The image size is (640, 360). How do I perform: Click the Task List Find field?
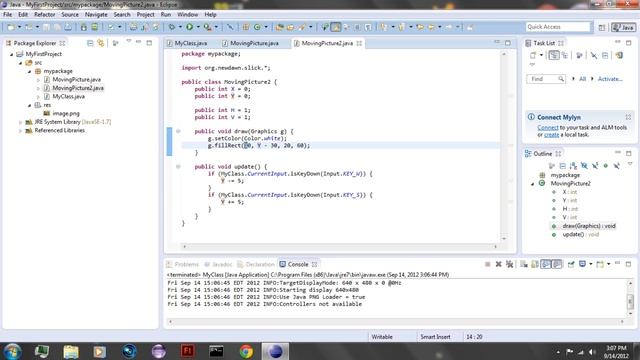[x=546, y=79]
